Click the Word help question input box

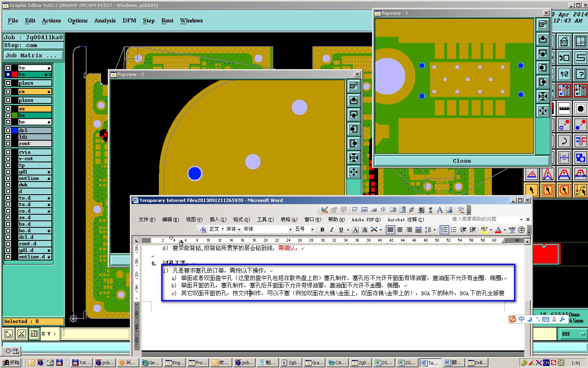pyautogui.click(x=484, y=220)
